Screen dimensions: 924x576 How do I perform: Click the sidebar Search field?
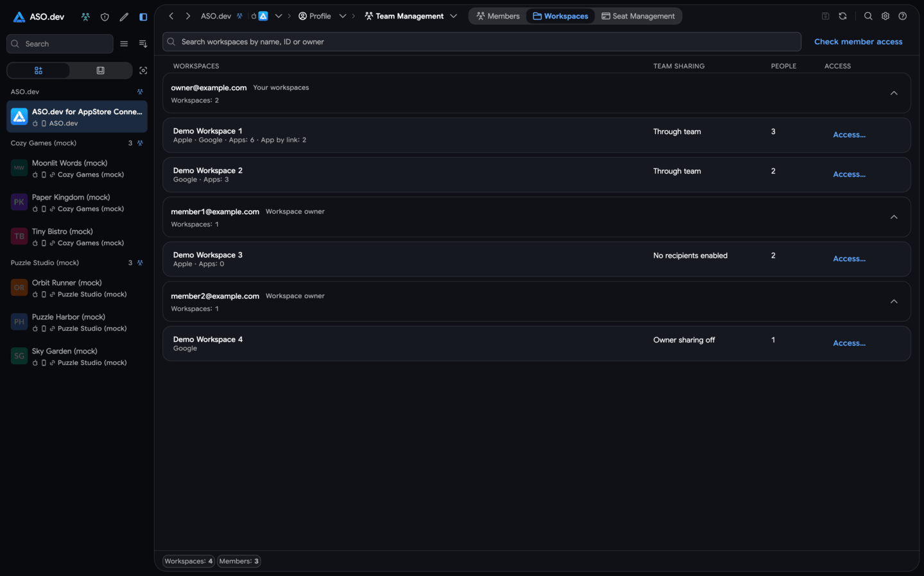(x=60, y=44)
